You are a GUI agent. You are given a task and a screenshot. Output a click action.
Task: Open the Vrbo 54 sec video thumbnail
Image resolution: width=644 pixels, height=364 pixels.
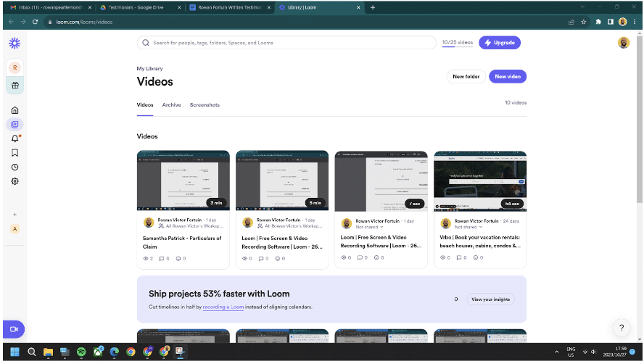[480, 181]
